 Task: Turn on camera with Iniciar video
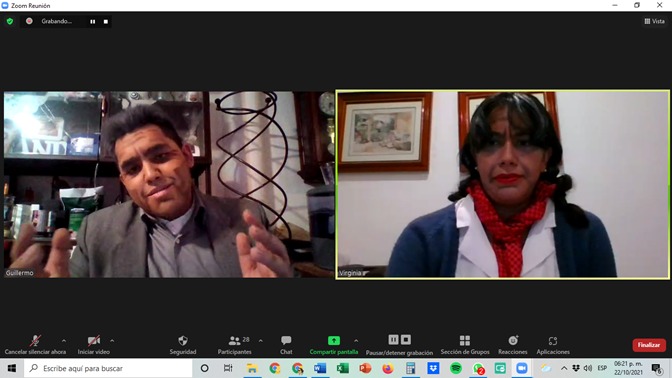tap(93, 345)
